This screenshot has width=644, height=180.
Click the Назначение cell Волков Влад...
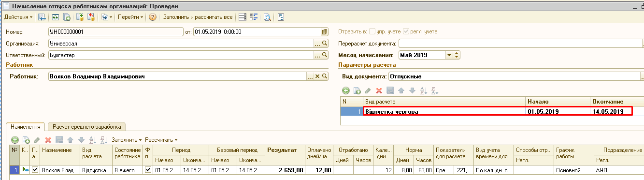tap(60, 170)
